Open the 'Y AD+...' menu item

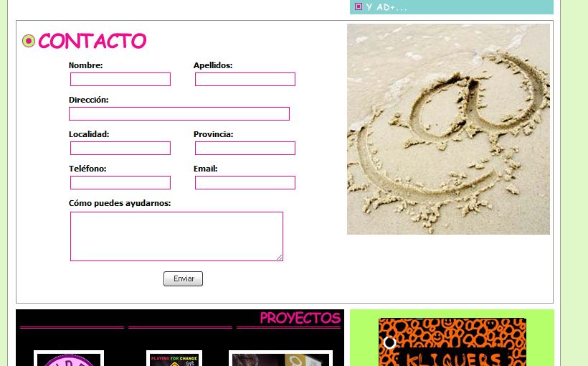(x=387, y=7)
